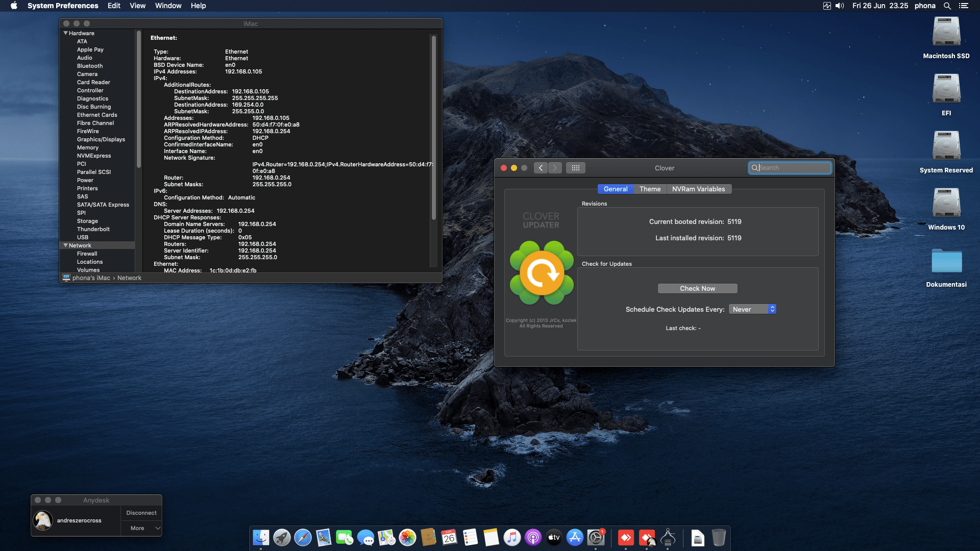The width and height of the screenshot is (980, 551).
Task: Open Dokumentasi folder on desktop
Action: (x=946, y=261)
